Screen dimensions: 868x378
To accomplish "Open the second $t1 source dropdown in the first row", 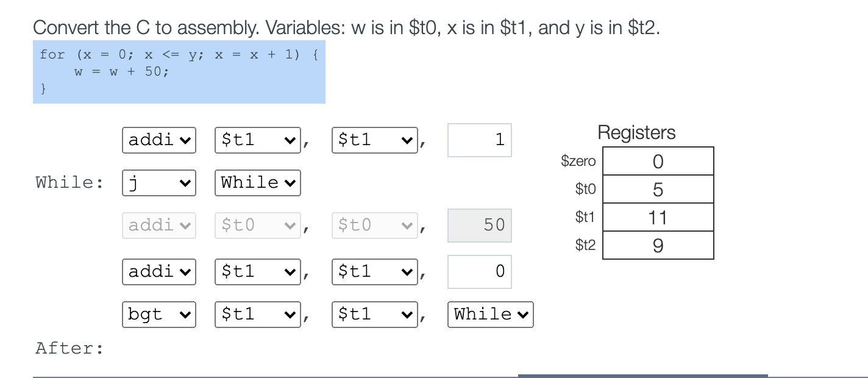I will click(374, 140).
